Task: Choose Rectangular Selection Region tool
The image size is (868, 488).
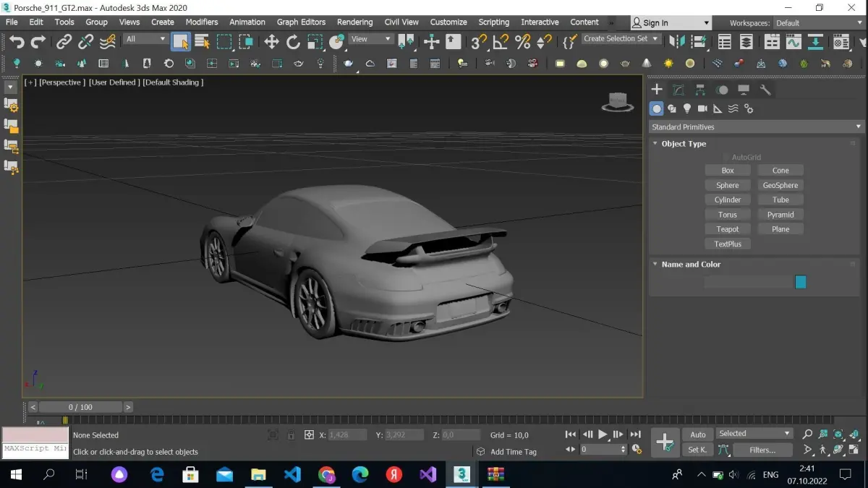Action: (224, 41)
